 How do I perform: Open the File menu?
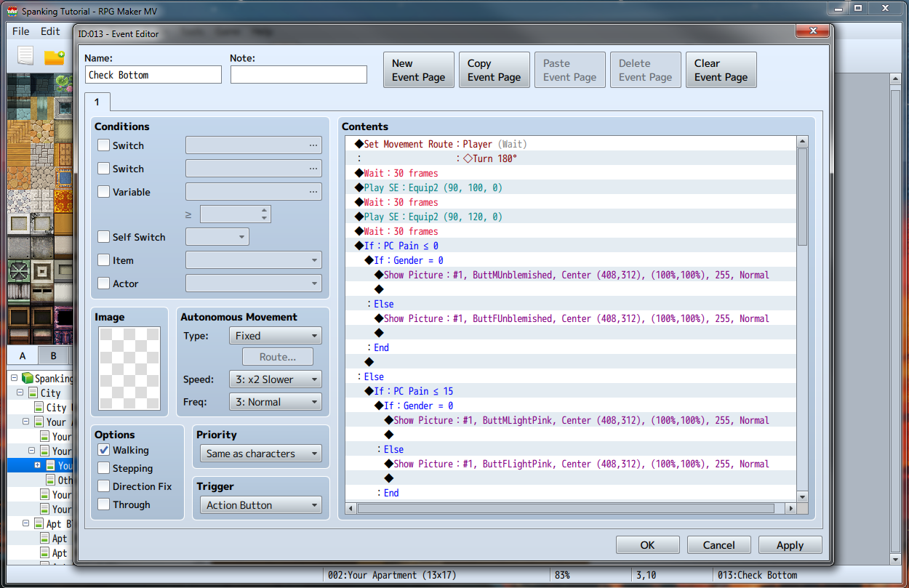(x=21, y=31)
